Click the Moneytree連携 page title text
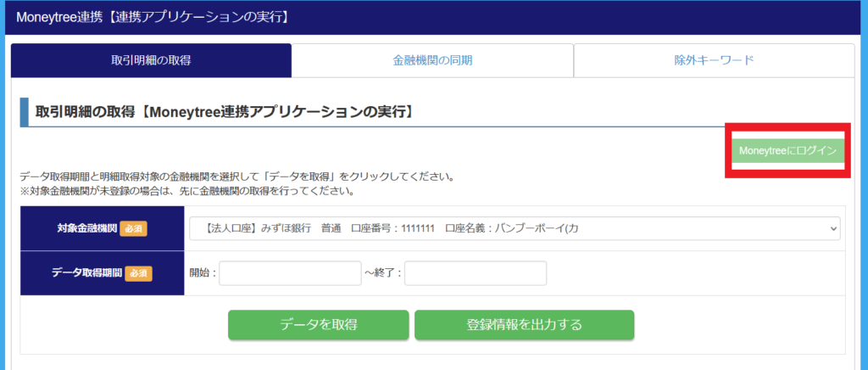The width and height of the screenshot is (868, 370). pos(153,17)
